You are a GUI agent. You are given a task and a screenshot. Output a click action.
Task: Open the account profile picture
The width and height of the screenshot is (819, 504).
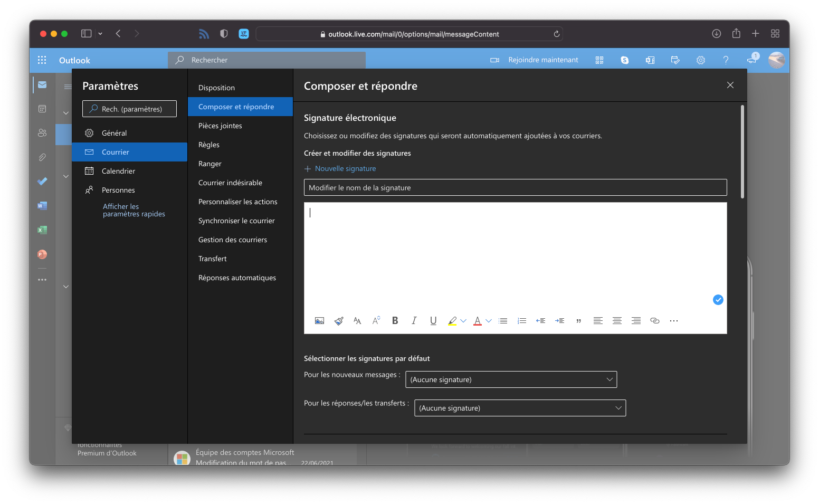click(777, 60)
